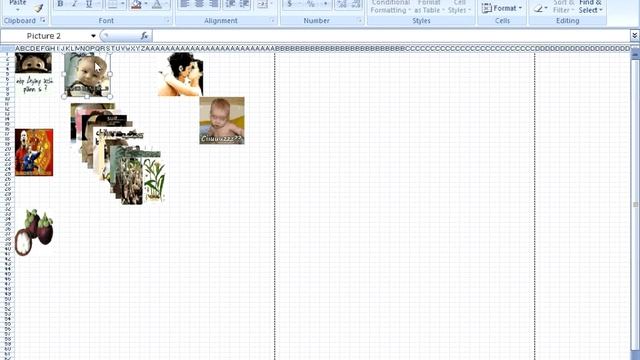This screenshot has width=640, height=360.
Task: Open Alignment dialog launcher
Action: (273, 20)
